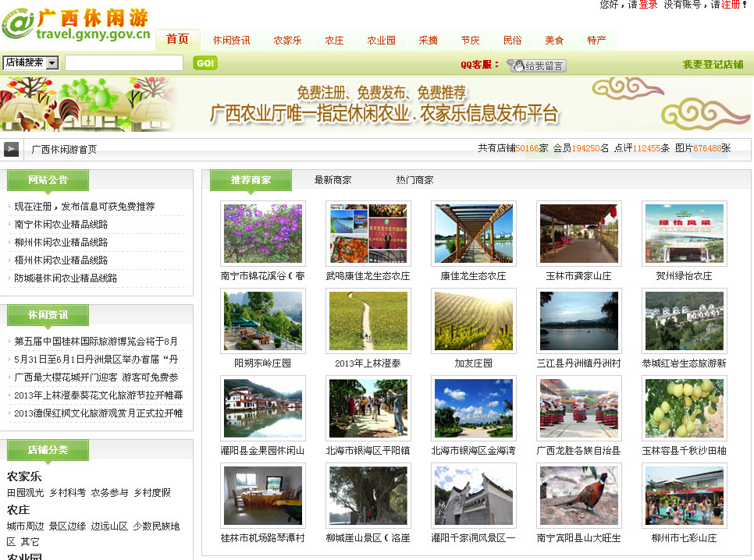Open the 北海市银海区金海湾 thumbnail
The image size is (754, 560).
pyautogui.click(x=474, y=408)
